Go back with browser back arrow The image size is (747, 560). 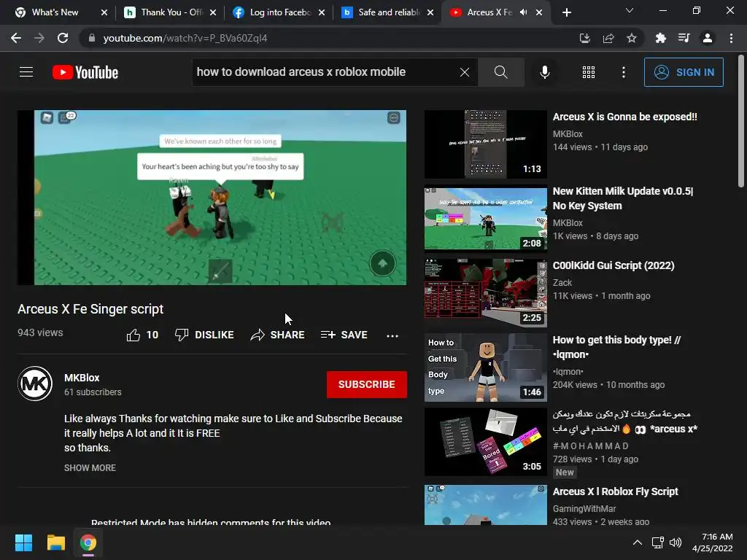click(x=16, y=38)
